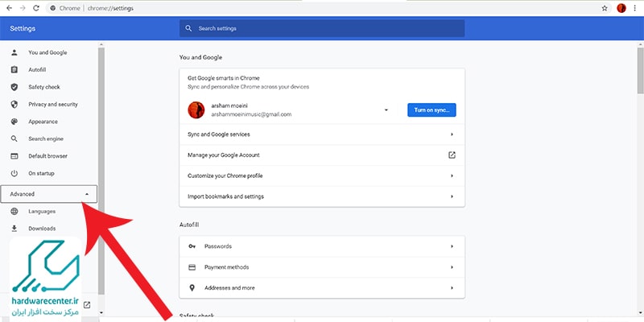The height and width of the screenshot is (322, 644).
Task: Open the account dropdown arrow beside Turn on sync
Action: click(386, 110)
